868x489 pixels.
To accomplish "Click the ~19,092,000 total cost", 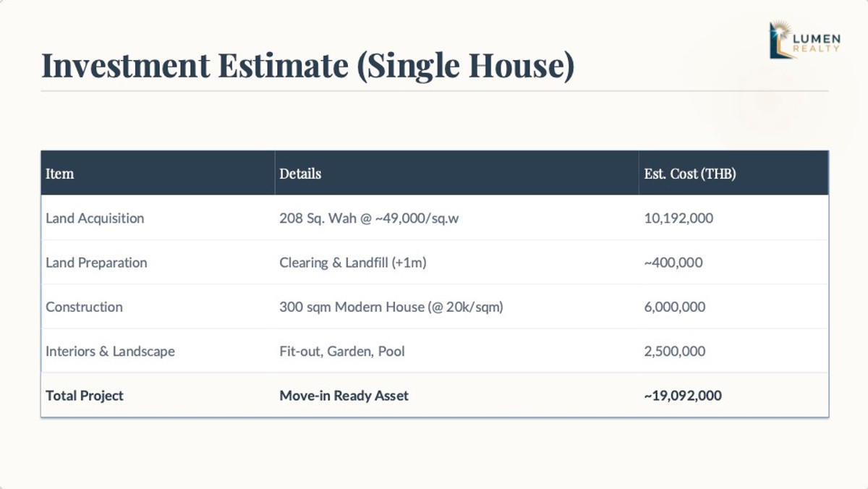I will 682,396.
